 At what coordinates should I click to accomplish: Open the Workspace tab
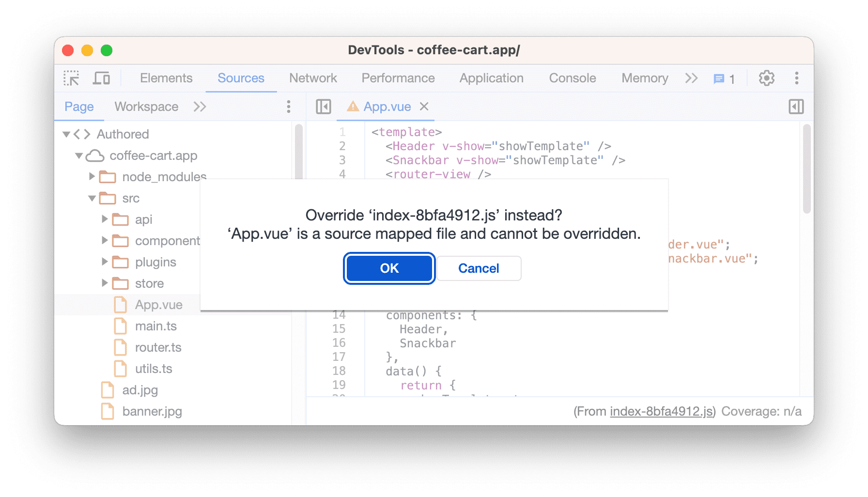(146, 107)
